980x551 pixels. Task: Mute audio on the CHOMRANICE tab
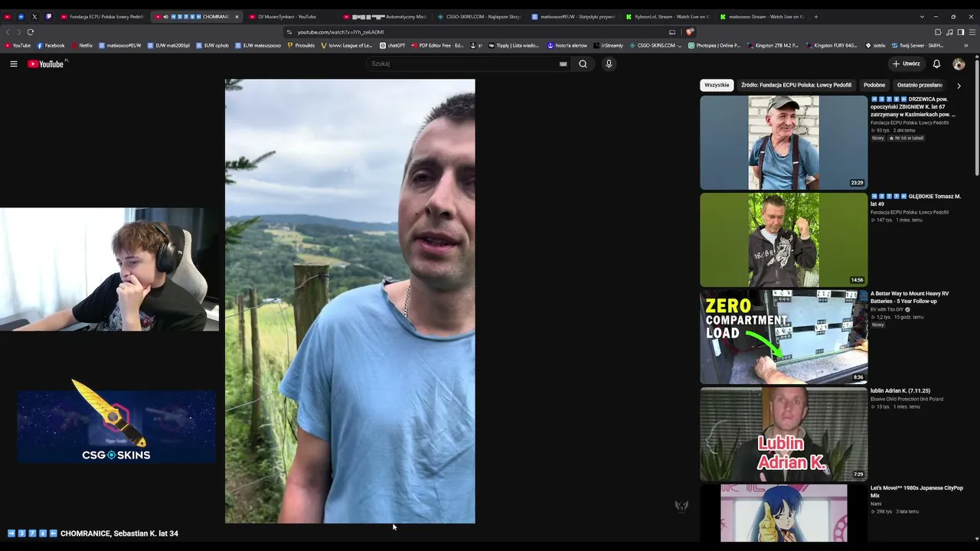click(165, 17)
